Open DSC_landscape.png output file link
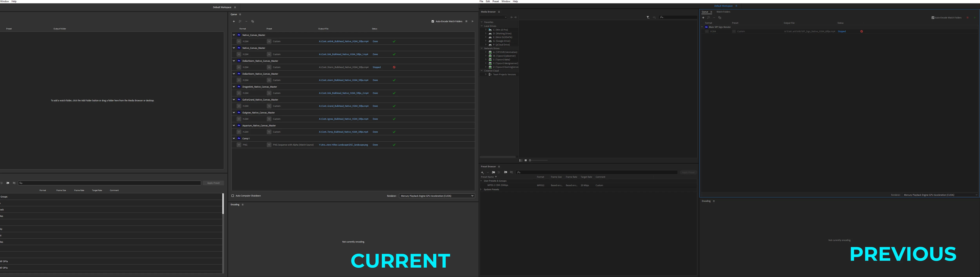 click(x=343, y=145)
